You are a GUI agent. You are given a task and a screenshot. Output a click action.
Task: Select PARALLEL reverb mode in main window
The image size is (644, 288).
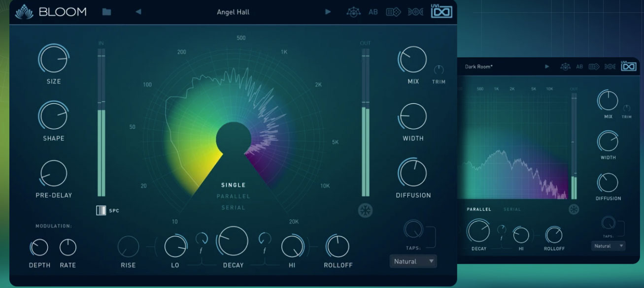[x=233, y=196]
